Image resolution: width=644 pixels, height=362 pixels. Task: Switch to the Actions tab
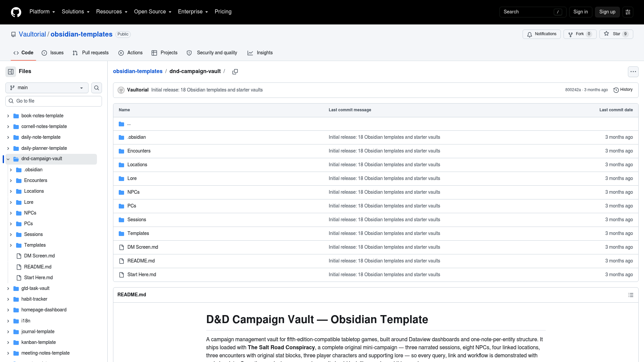[130, 53]
